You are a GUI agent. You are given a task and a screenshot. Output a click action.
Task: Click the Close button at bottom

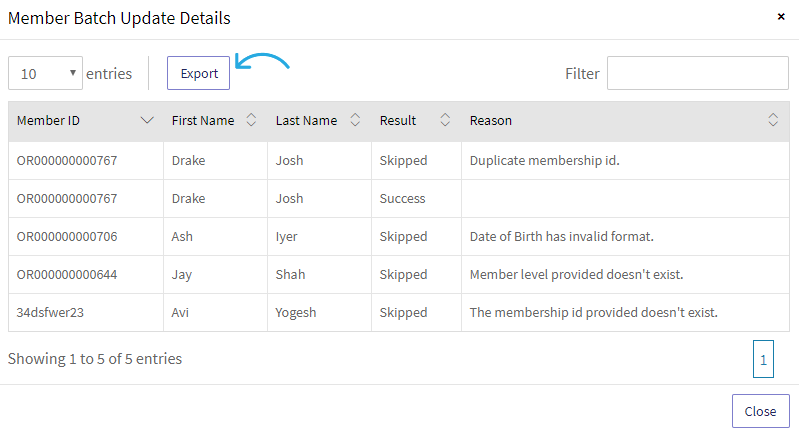[761, 411]
